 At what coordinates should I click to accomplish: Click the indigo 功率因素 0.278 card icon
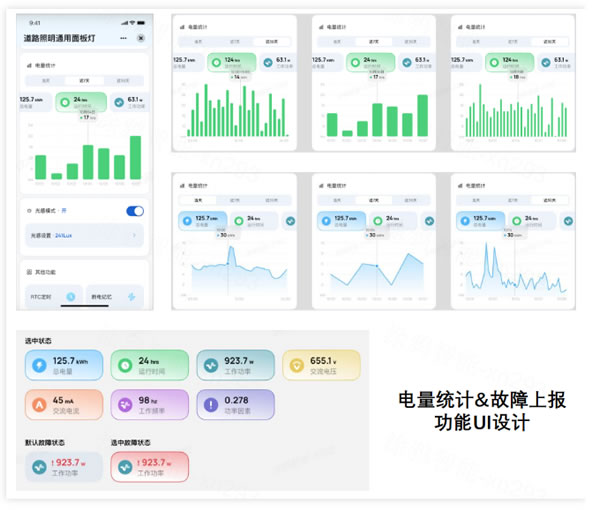pyautogui.click(x=211, y=404)
